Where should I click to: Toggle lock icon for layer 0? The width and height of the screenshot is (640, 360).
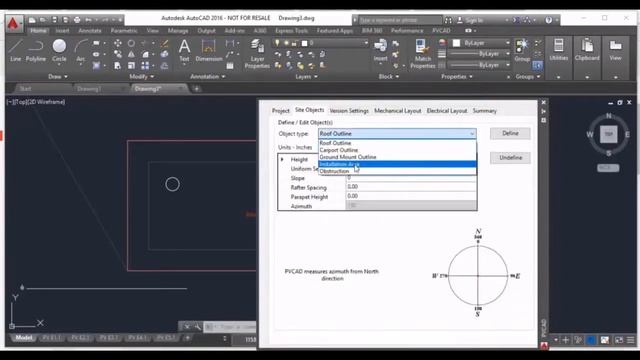point(294,43)
